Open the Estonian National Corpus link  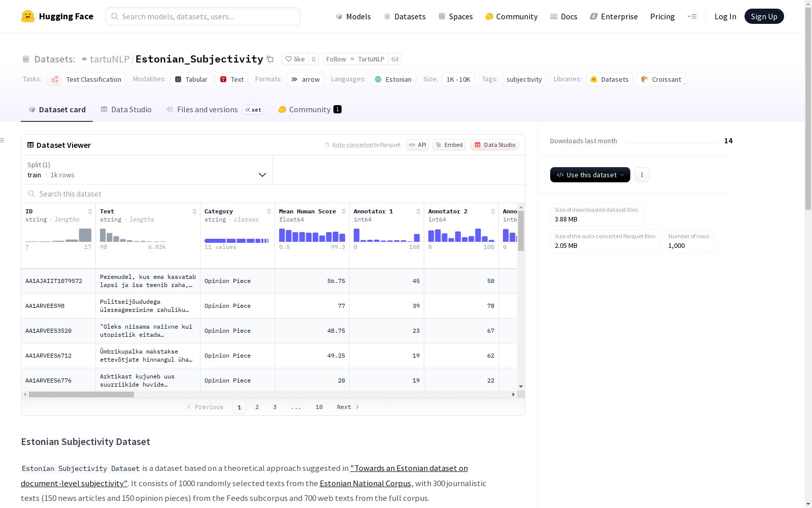coord(365,483)
